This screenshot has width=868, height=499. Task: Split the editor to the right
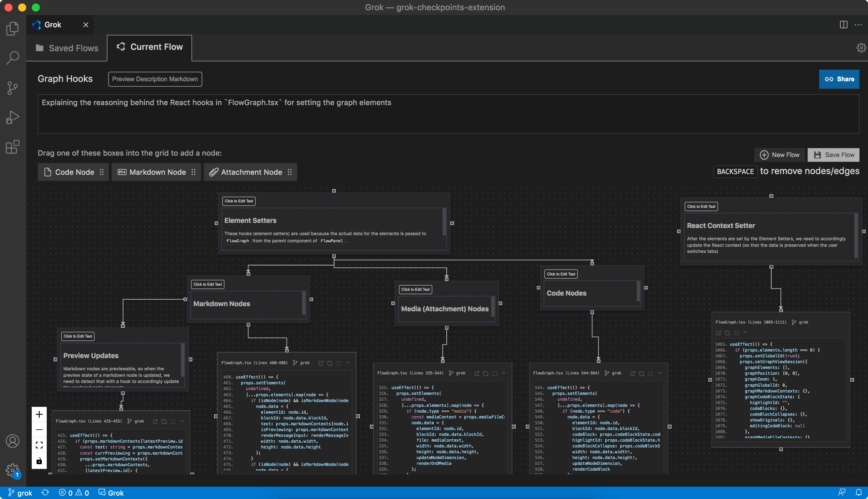pyautogui.click(x=843, y=25)
